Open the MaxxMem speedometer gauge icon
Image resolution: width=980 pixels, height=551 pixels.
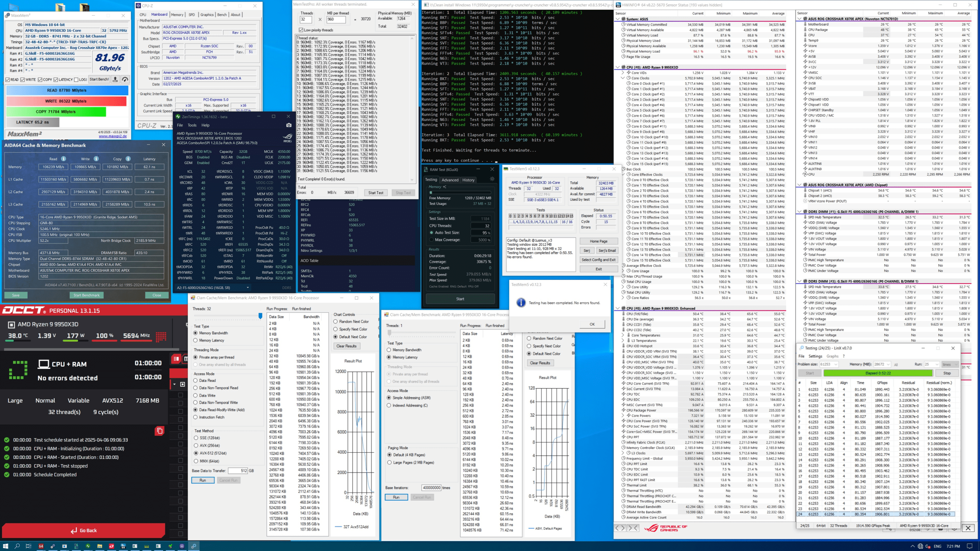125,79
